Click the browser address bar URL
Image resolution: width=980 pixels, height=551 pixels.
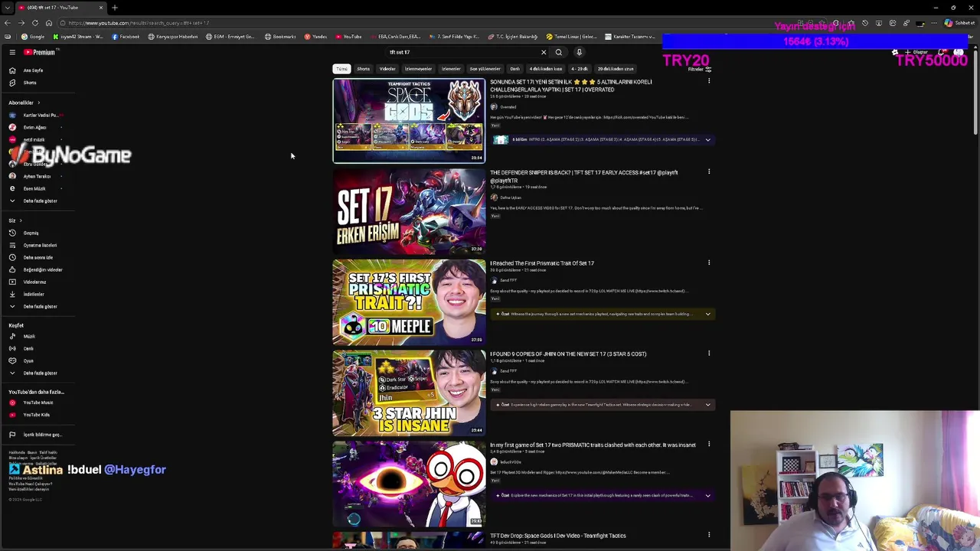pos(138,23)
